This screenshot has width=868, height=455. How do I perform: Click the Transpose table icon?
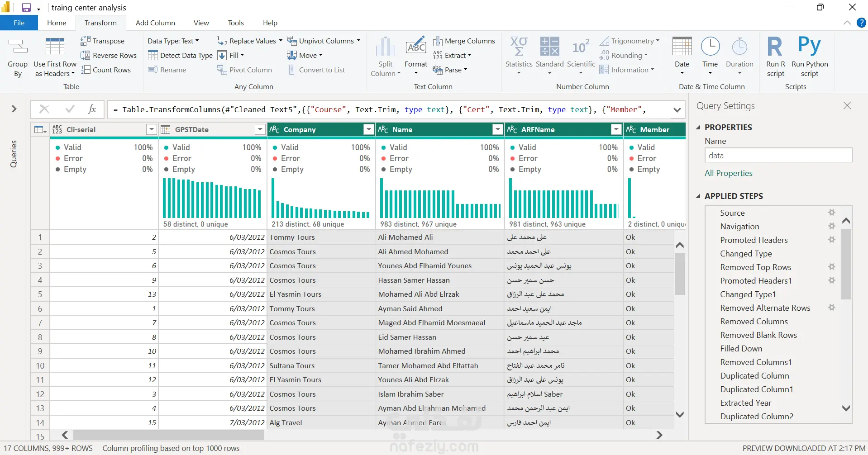85,41
